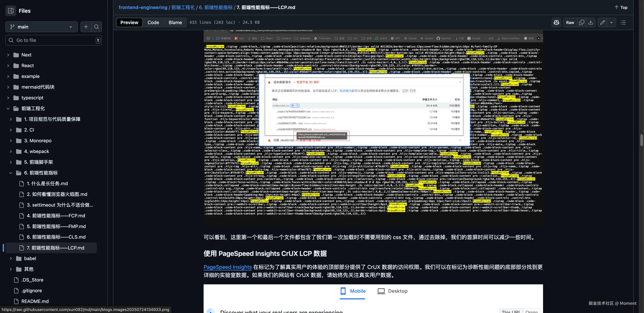Image resolution: width=644 pixels, height=313 pixels.
Task: Switch to the Code tab
Action: (153, 22)
